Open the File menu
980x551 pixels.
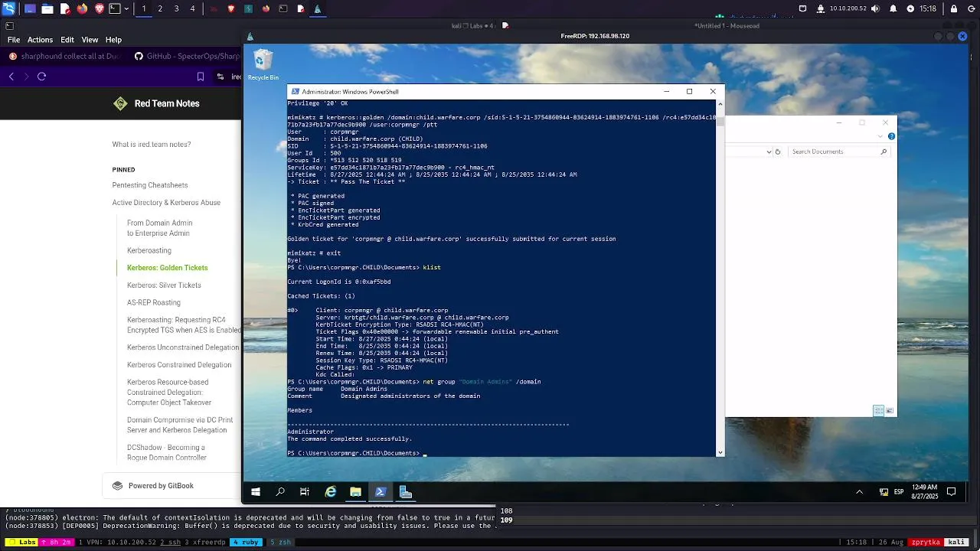[x=14, y=40]
